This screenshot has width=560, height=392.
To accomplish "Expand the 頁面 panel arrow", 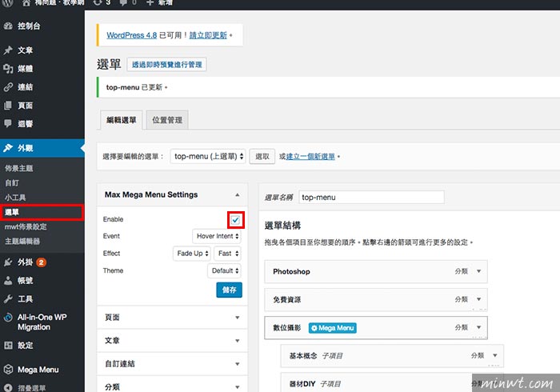I will tap(237, 318).
